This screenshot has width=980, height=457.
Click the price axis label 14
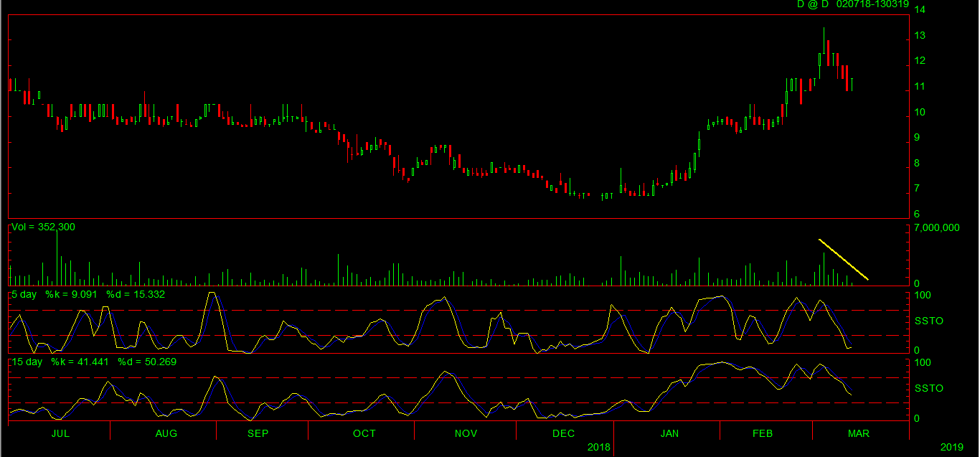pos(920,10)
